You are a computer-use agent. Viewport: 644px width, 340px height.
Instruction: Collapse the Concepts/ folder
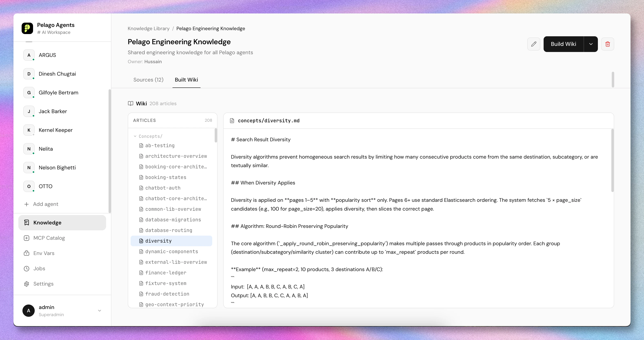click(x=148, y=136)
